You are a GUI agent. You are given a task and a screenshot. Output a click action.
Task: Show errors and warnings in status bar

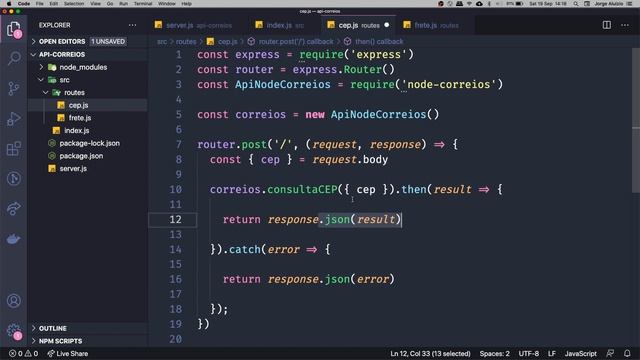[24, 353]
